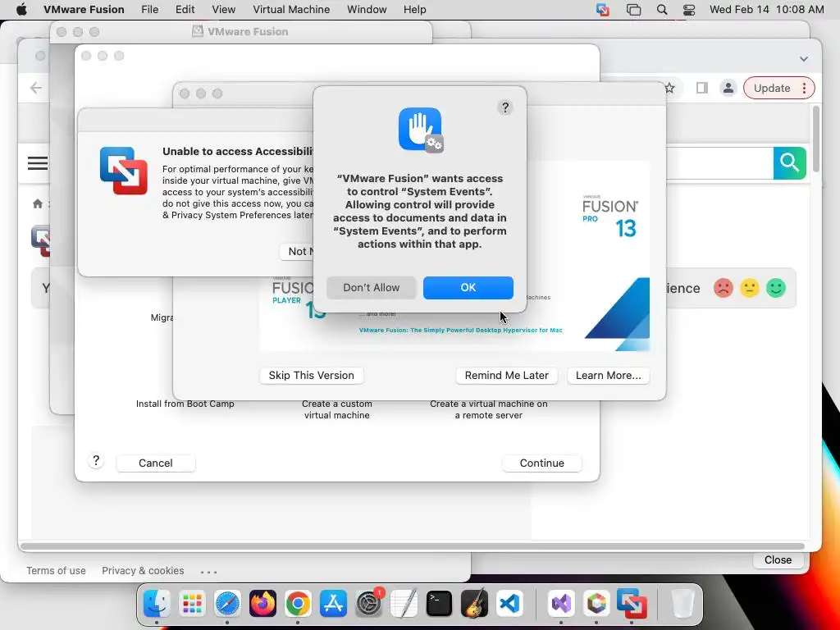
Task: Choose the yellow neutral face rating
Action: [x=750, y=288]
